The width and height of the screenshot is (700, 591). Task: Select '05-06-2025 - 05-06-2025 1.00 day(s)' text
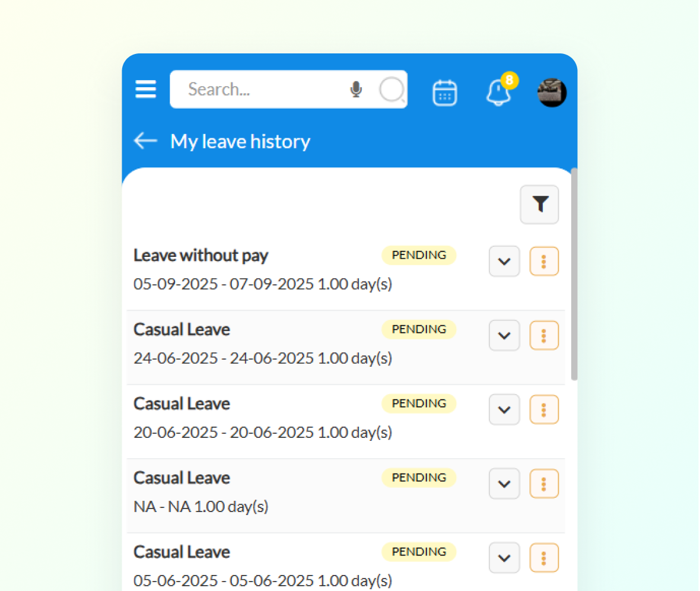click(x=263, y=581)
